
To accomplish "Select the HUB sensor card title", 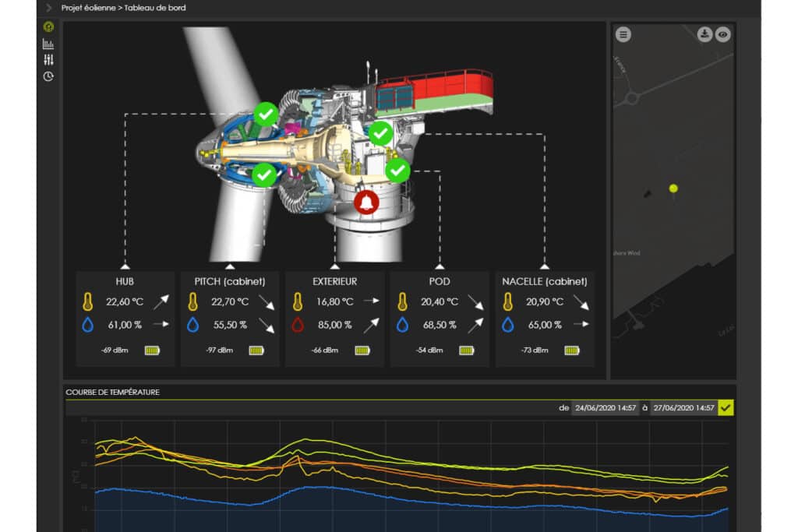I will (x=125, y=281).
